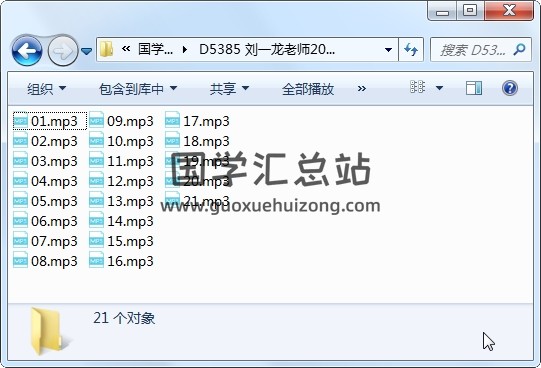
Task: Click into the search box
Action: pyautogui.click(x=473, y=50)
